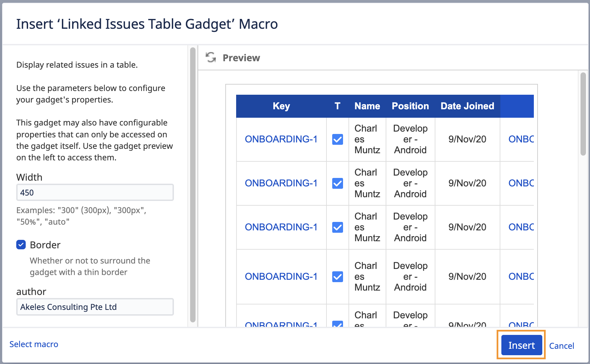The image size is (590, 364).
Task: Click the checkbox in the second table row
Action: [337, 183]
